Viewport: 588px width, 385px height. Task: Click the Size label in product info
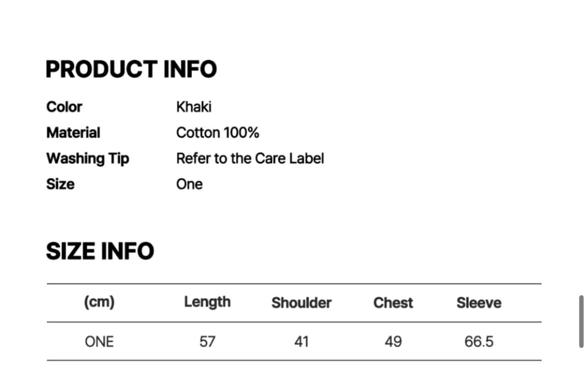click(x=60, y=184)
